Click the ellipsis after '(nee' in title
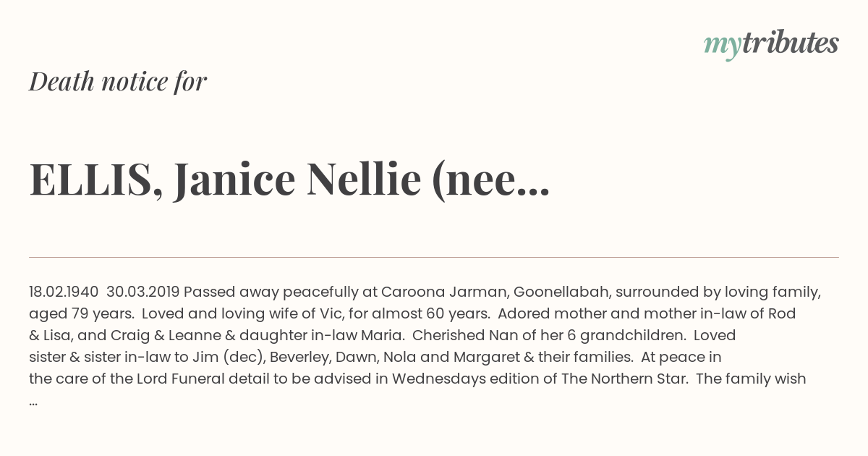Screen dimensions: 868x456 (x=535, y=192)
